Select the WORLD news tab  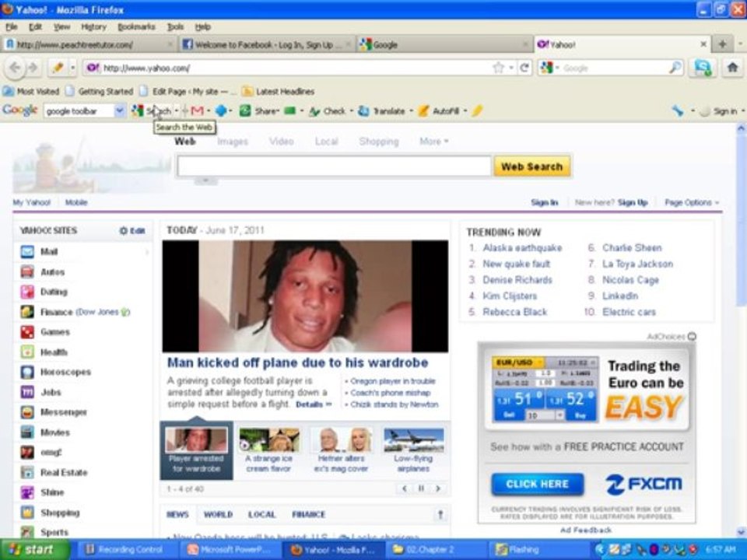click(x=218, y=514)
